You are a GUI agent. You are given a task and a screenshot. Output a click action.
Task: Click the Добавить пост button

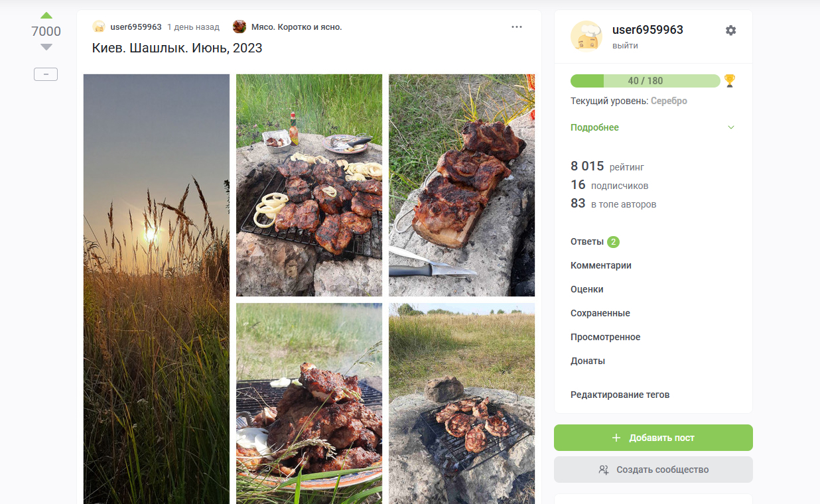[653, 438]
